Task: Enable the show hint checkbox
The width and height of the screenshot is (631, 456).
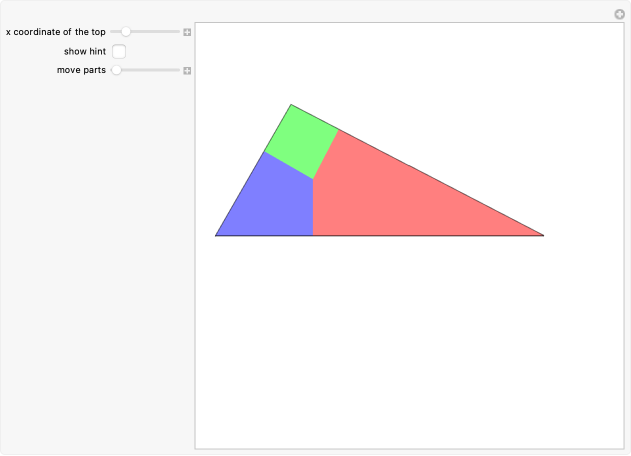Action: 119,51
